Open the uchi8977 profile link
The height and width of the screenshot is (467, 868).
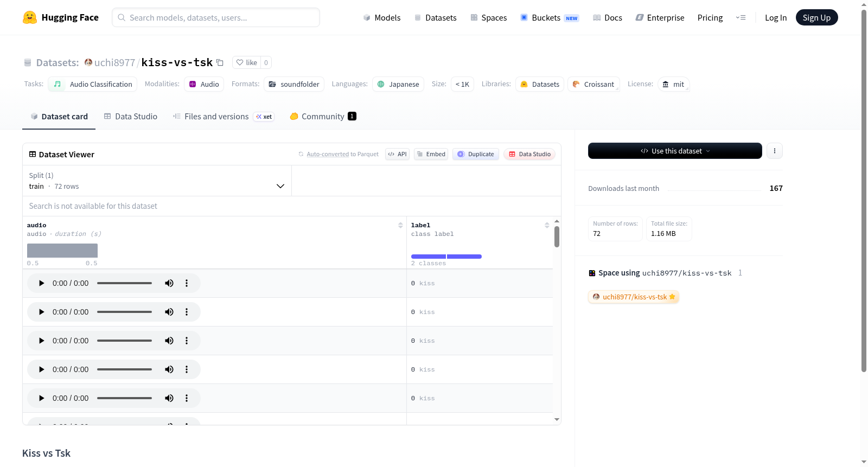point(114,62)
